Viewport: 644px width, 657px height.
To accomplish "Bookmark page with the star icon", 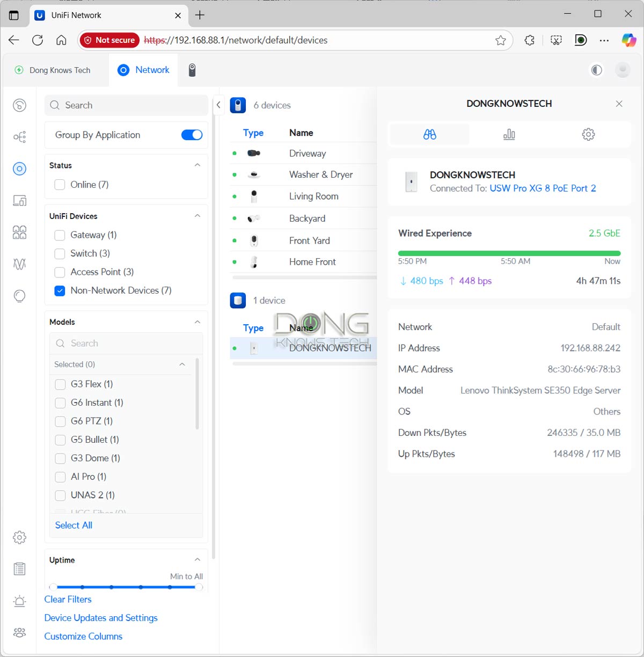I will pyautogui.click(x=500, y=40).
